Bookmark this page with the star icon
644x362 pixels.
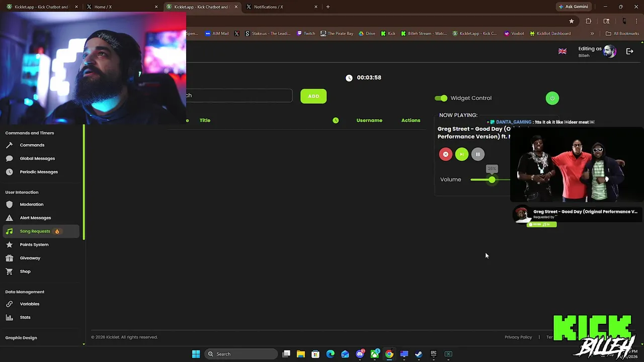coord(572,21)
